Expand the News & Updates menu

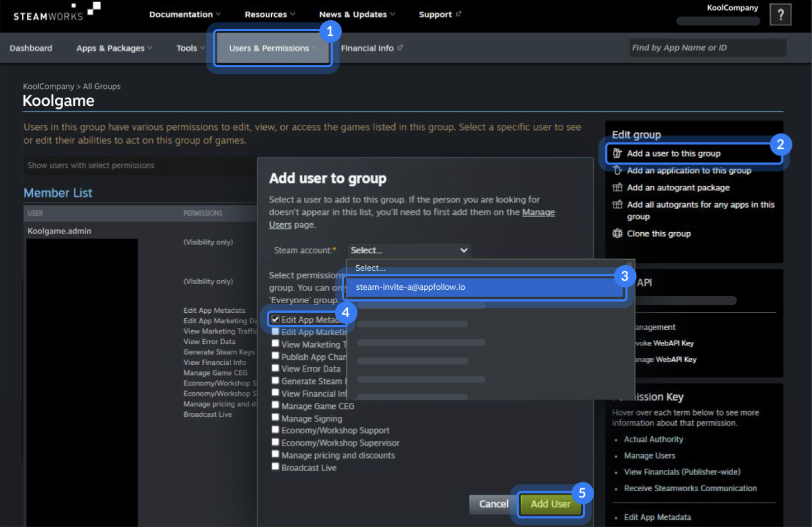click(x=357, y=14)
